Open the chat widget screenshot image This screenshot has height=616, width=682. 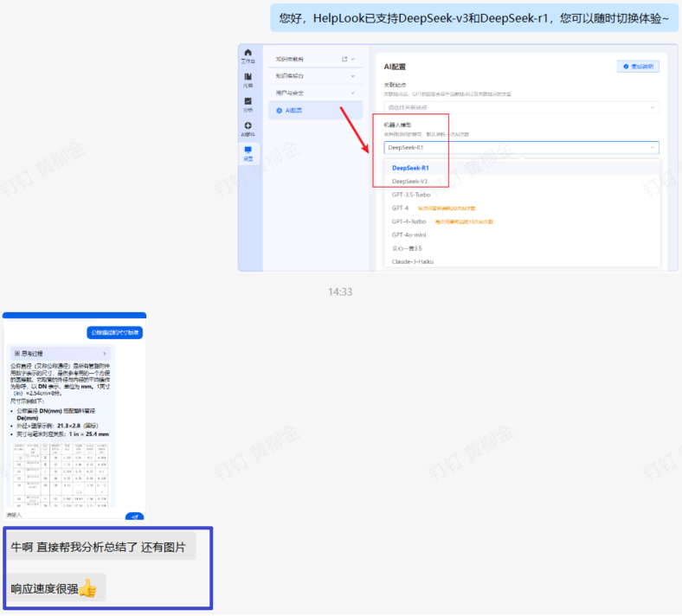(74, 416)
